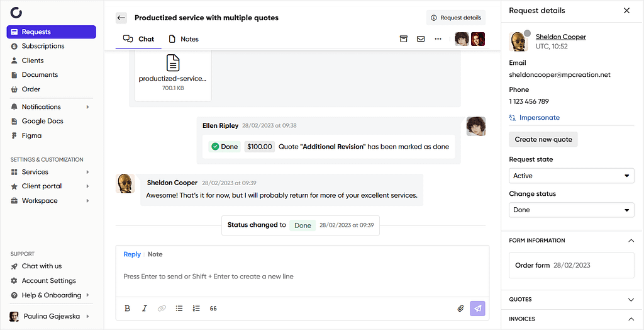
Task: Open Documents in the sidebar
Action: (40, 74)
